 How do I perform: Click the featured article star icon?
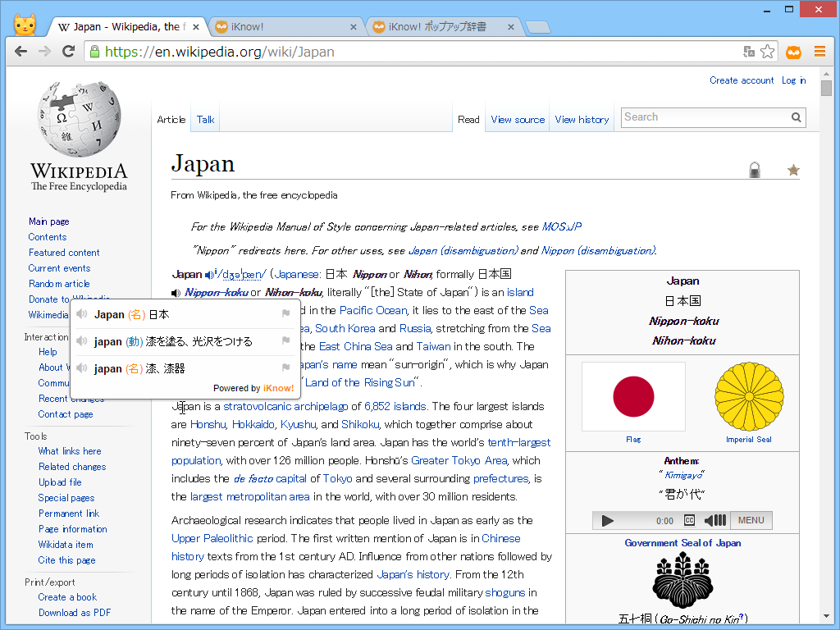[793, 171]
